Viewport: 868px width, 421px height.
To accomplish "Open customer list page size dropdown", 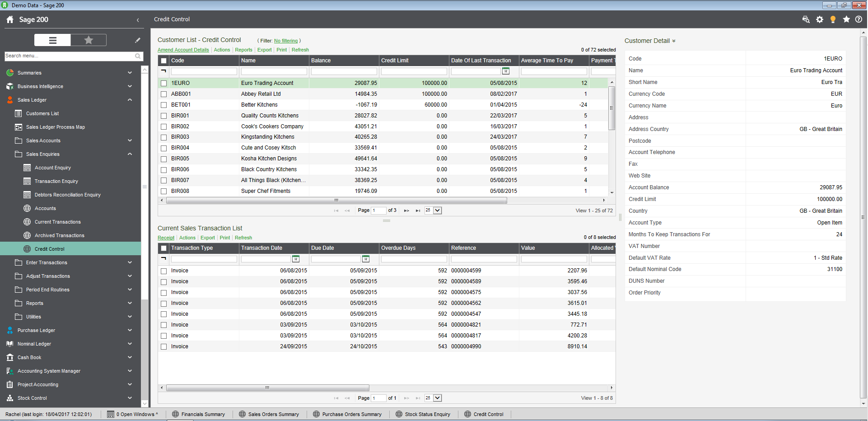I will [438, 210].
